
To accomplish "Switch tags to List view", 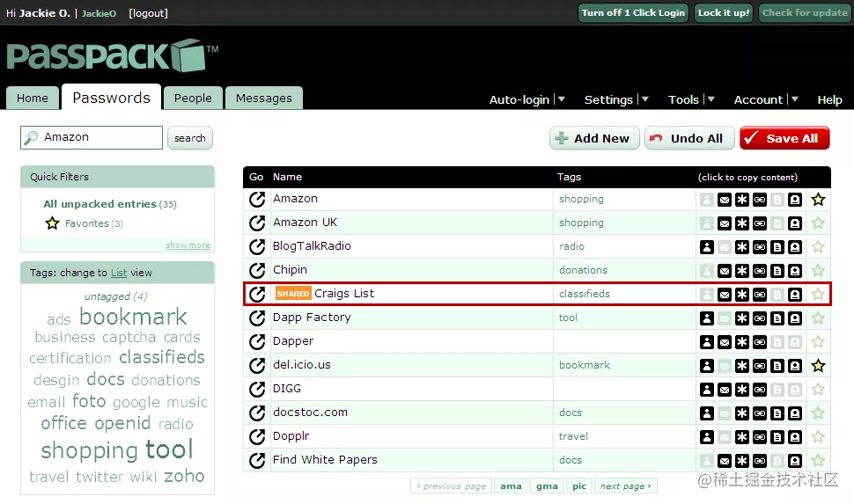I will [x=119, y=273].
